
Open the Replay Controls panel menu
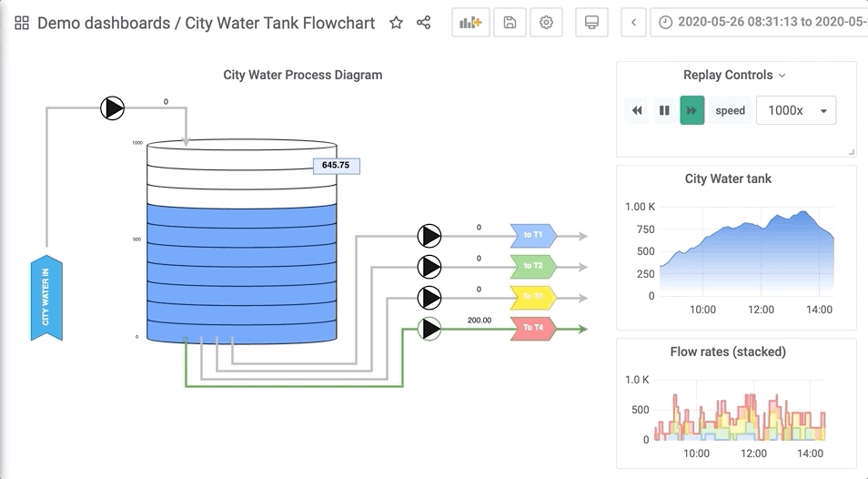click(734, 76)
